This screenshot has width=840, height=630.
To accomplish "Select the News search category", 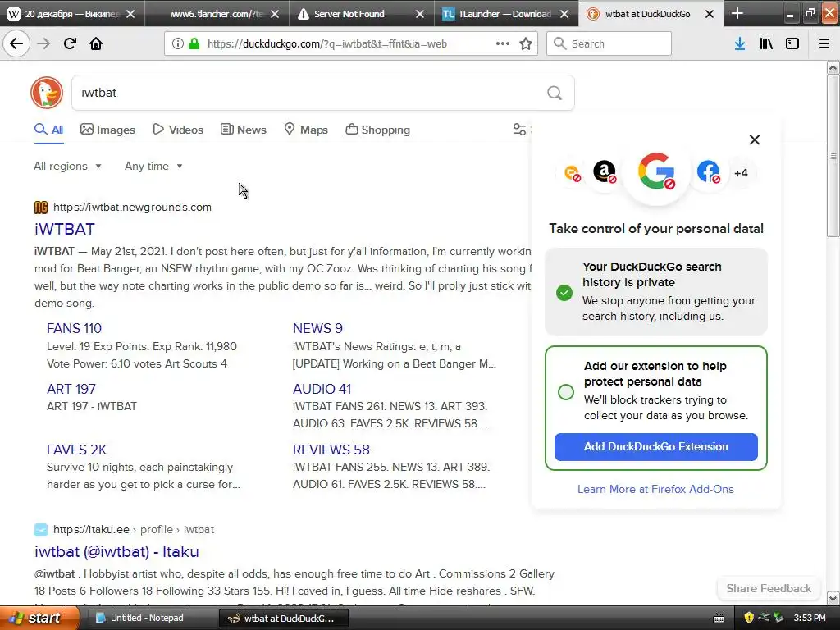I will point(244,130).
